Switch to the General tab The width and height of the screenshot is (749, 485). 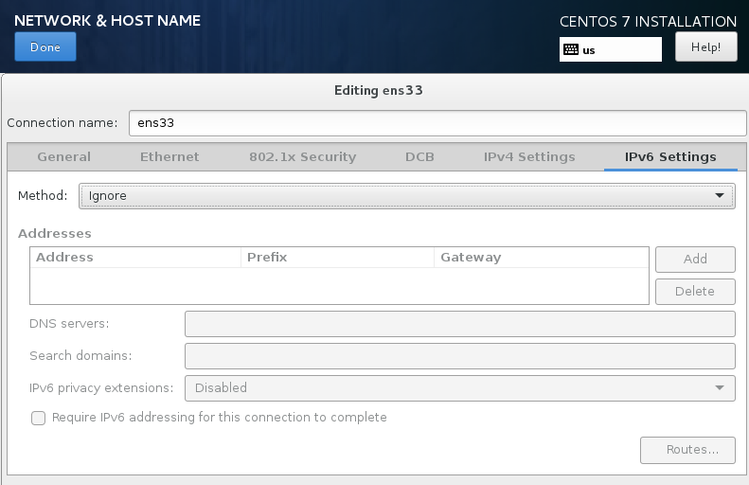[64, 157]
